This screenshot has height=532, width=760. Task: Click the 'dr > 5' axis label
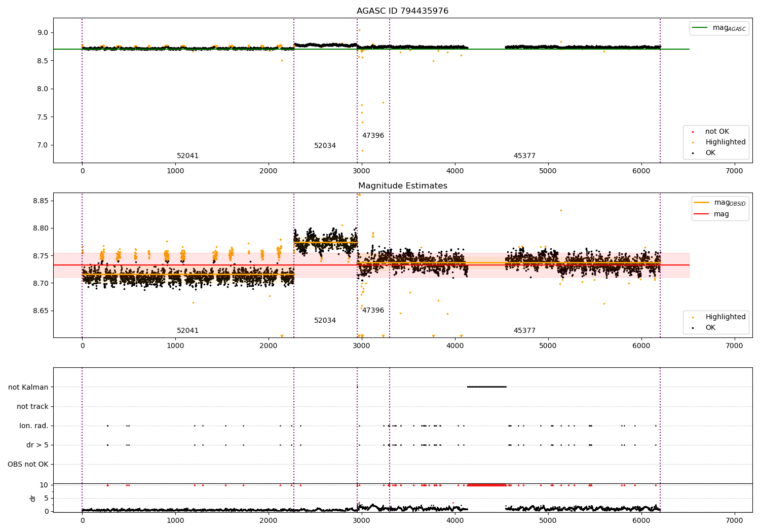(x=37, y=445)
